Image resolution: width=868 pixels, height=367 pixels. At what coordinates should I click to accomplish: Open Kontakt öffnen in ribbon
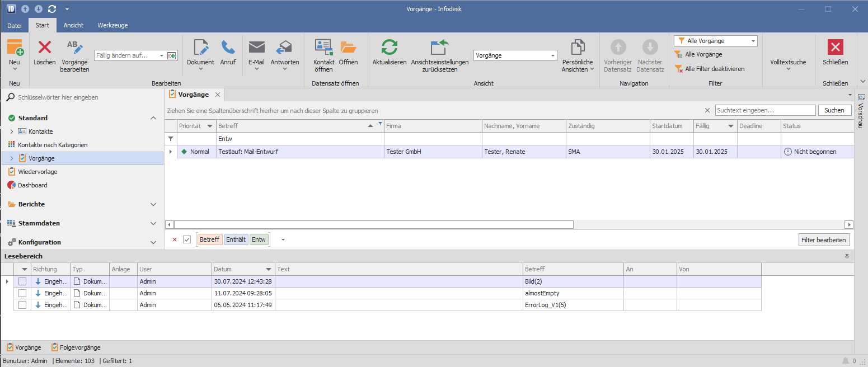point(323,48)
